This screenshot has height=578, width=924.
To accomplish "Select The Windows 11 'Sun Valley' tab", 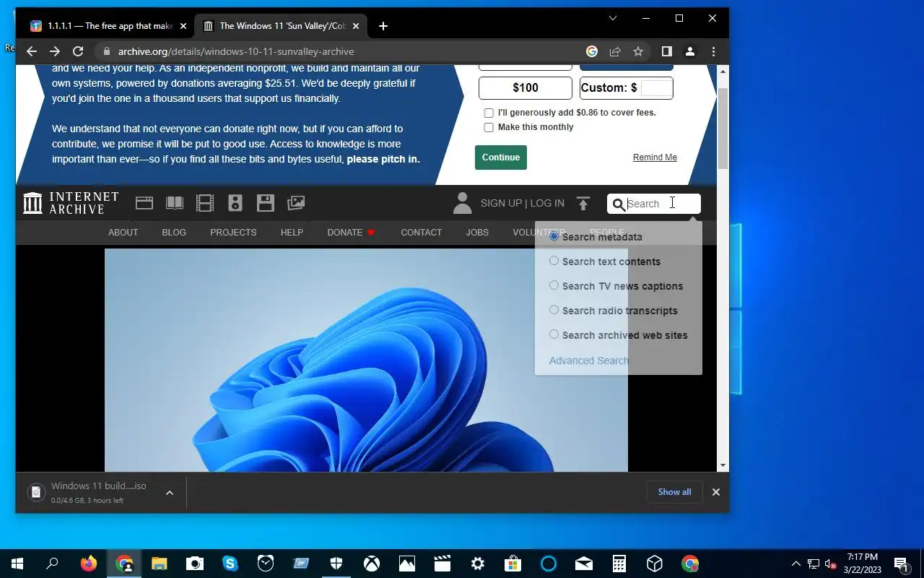I will 282,26.
